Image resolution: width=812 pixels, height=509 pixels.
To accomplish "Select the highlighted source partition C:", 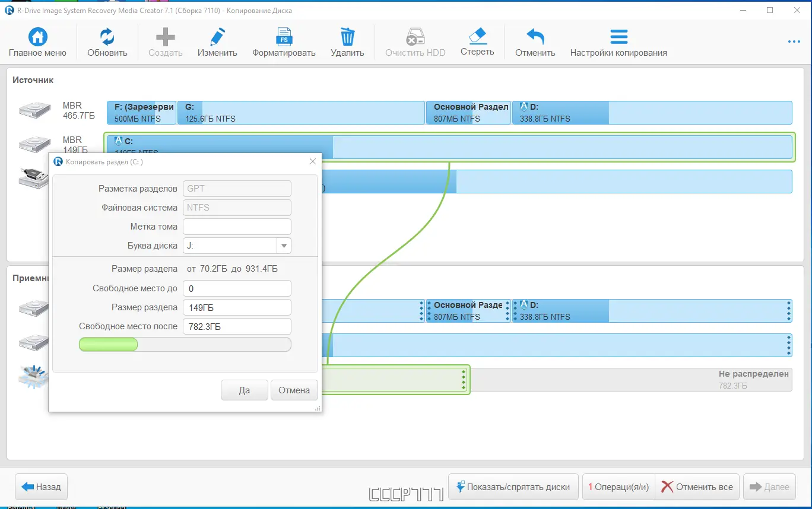I will coord(449,147).
